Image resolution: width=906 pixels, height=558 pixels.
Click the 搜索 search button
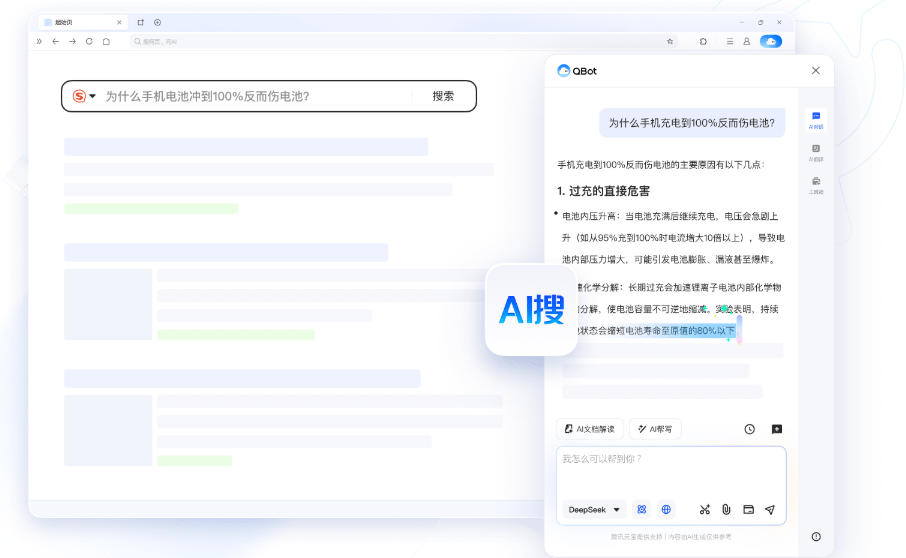coord(443,96)
